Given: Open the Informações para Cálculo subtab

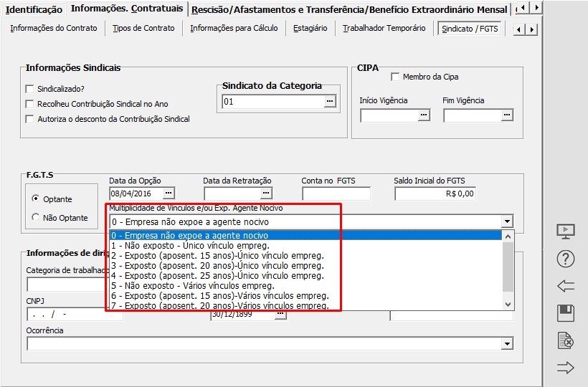Looking at the screenshot, I should point(233,28).
